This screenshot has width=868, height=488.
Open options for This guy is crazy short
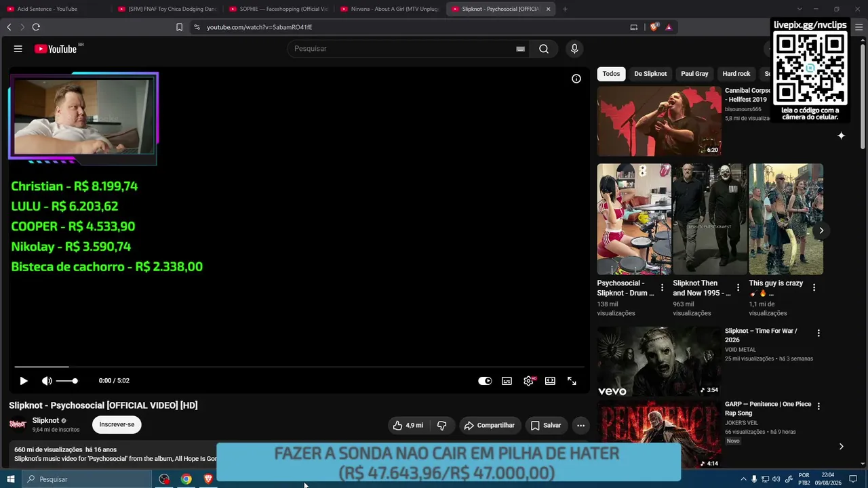coord(814,287)
